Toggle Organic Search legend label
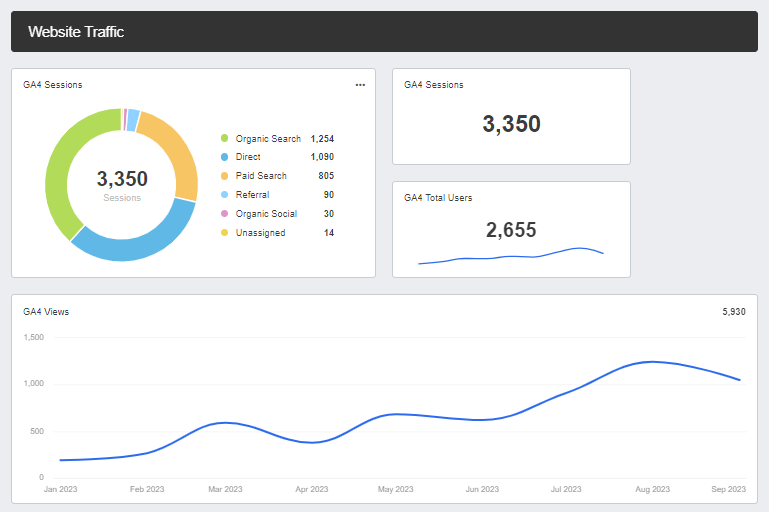 pos(268,139)
